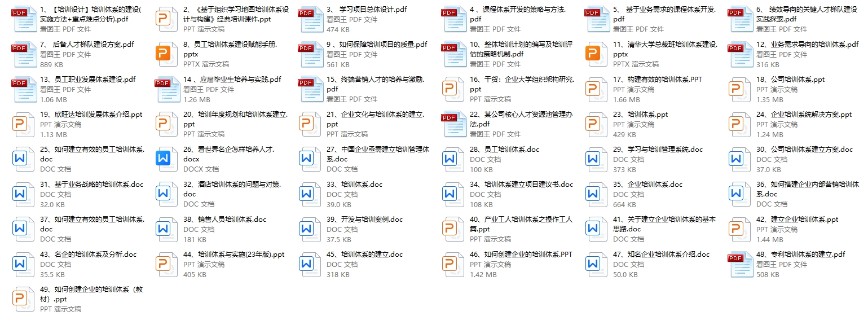This screenshot has width=868, height=320.
Task: Click file name 36、如何搭建企业内部营销培训体系.doc
Action: 808,190
